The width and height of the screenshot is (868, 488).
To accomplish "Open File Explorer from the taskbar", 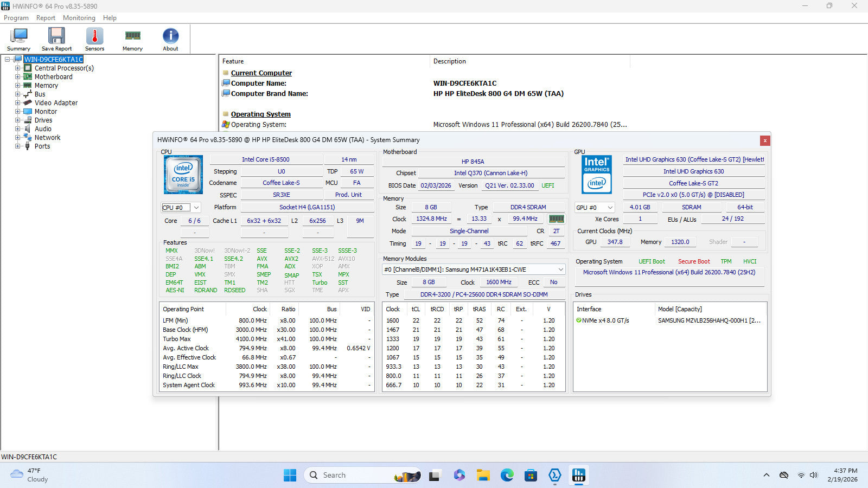I will pos(483,476).
